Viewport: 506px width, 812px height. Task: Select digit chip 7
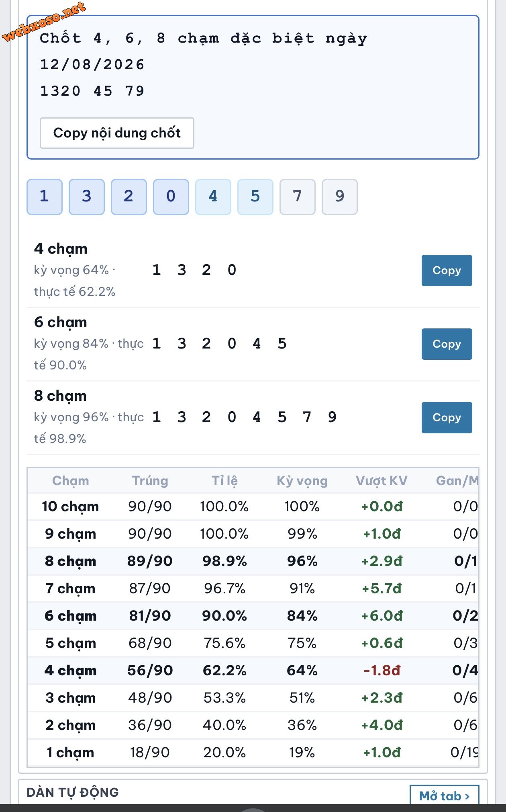(x=298, y=197)
